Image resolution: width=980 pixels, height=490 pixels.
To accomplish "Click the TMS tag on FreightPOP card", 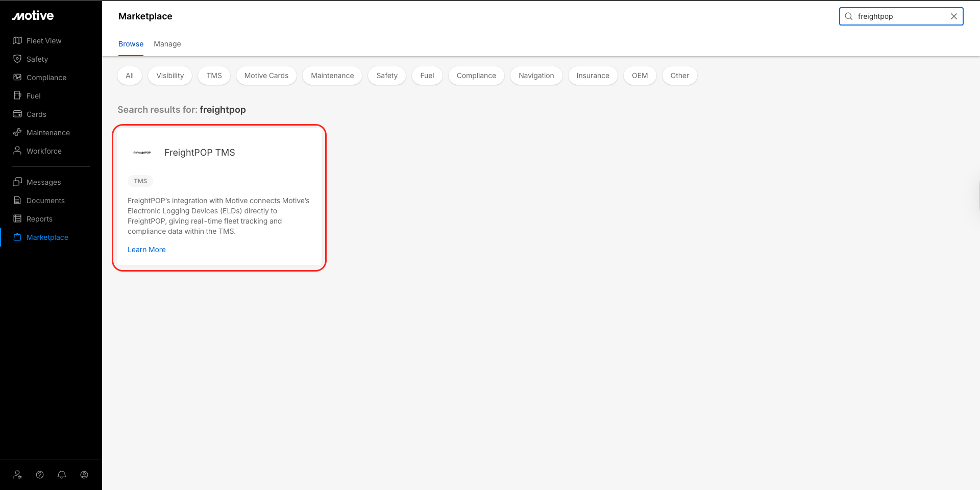I will (140, 181).
